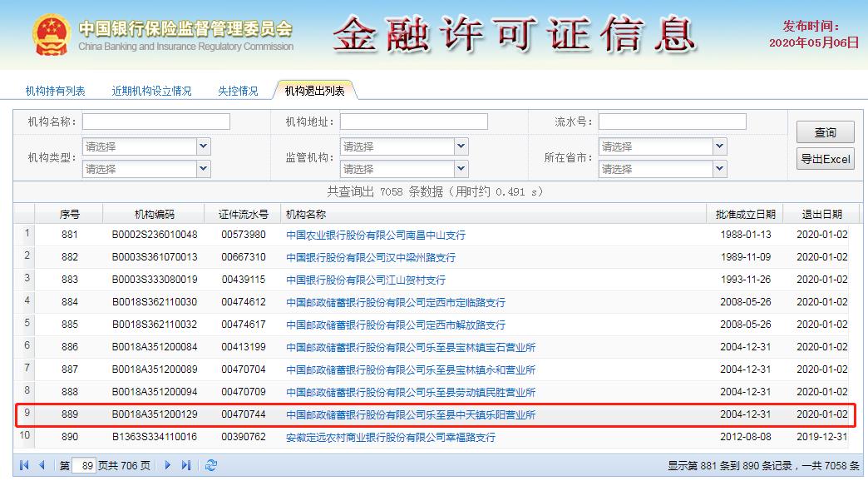Viewport: 868px width, 481px height.
Task: Go to first page using pagination icon
Action: point(24,465)
